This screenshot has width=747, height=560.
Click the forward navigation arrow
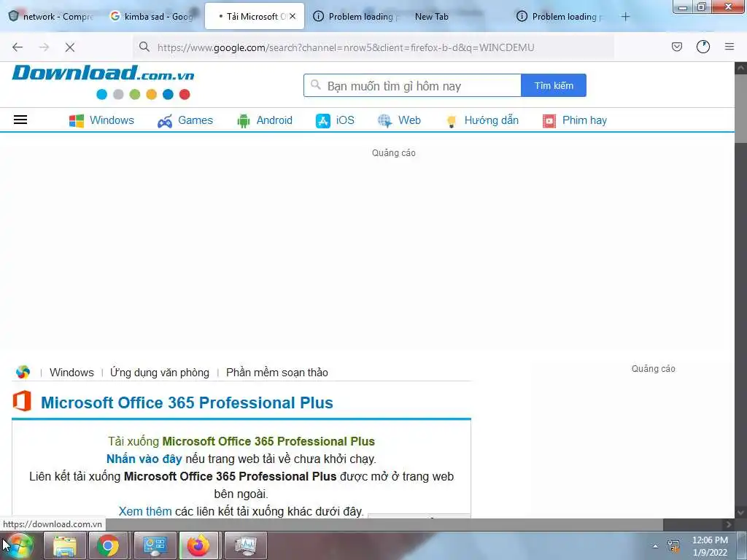point(44,47)
